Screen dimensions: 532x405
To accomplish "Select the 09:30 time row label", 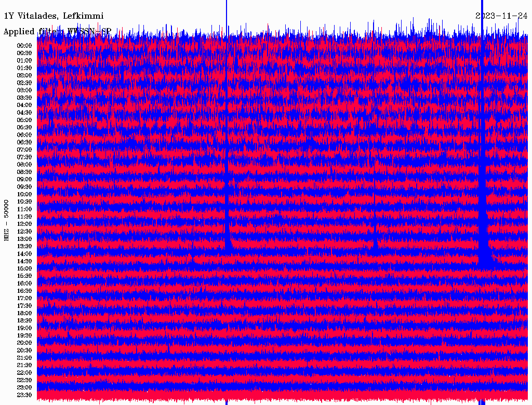I will [24, 187].
